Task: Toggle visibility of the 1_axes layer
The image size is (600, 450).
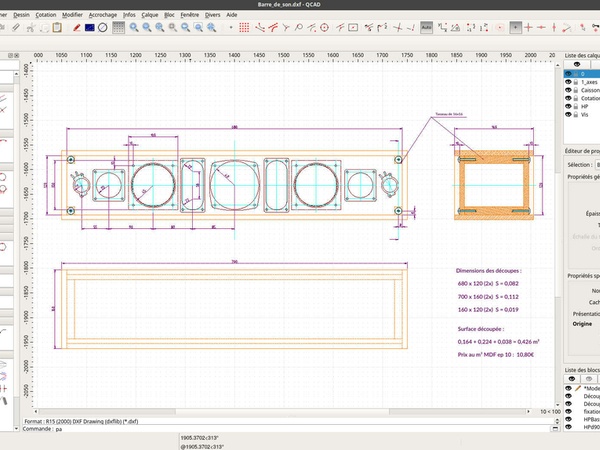Action: pyautogui.click(x=568, y=84)
